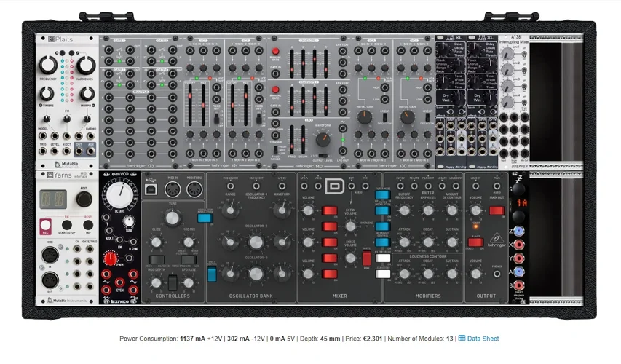Adjust the red PWM knob on evenVCO

coord(110,258)
